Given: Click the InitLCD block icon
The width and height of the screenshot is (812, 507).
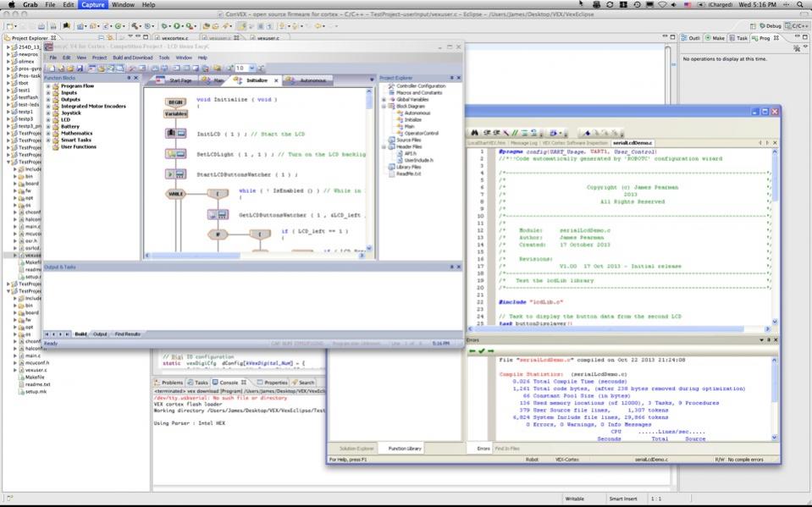Looking at the screenshot, I should coord(175,133).
